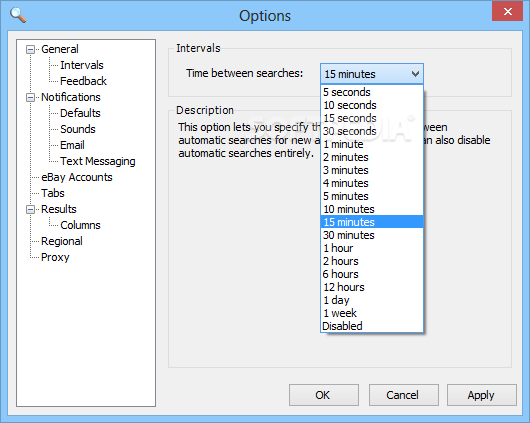Open the Sounds settings page

pyautogui.click(x=78, y=129)
